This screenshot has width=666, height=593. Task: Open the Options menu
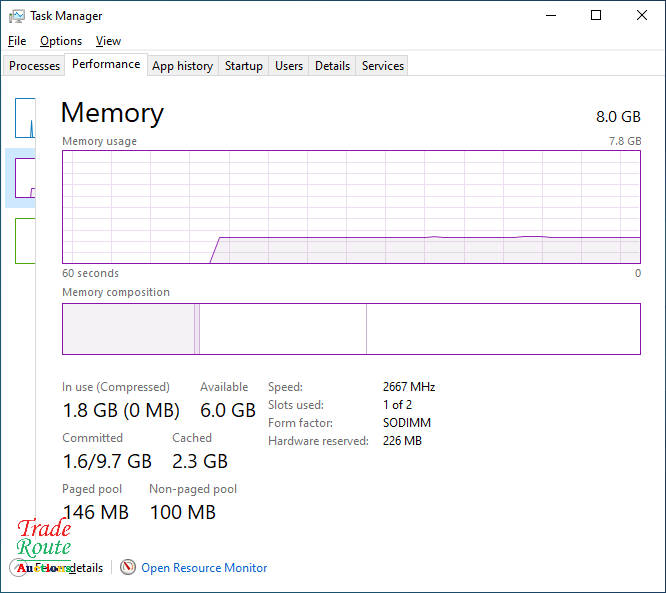61,41
